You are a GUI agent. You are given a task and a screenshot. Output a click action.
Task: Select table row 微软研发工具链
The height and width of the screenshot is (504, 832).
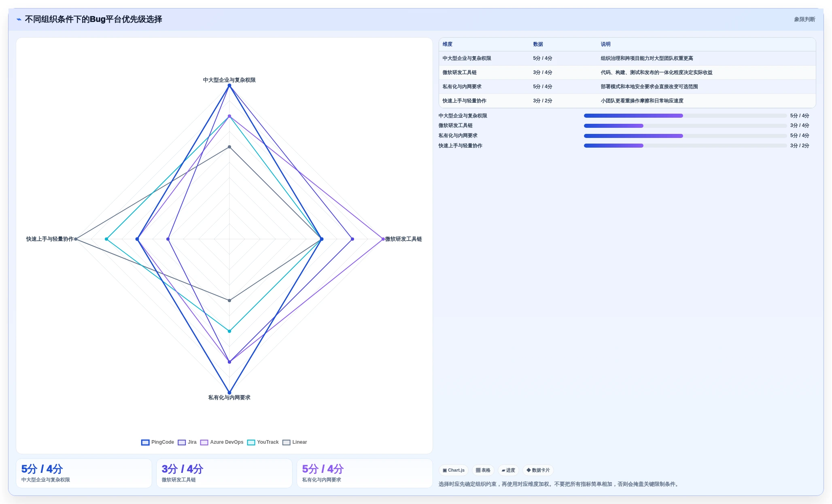tap(627, 72)
